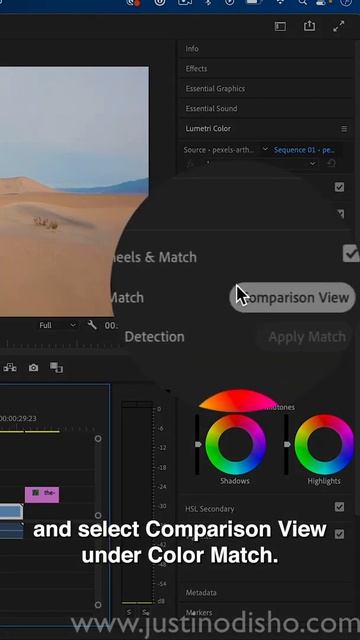Open the Effects panel tab
360x640 pixels.
(x=196, y=69)
